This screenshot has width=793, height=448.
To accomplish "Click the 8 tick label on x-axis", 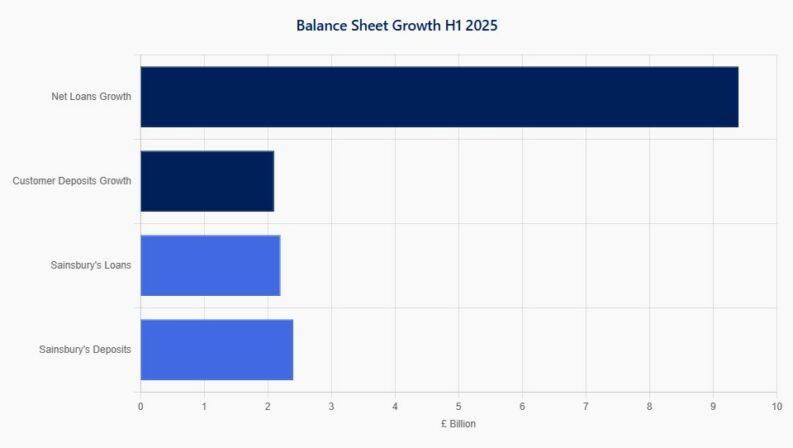I will (650, 406).
